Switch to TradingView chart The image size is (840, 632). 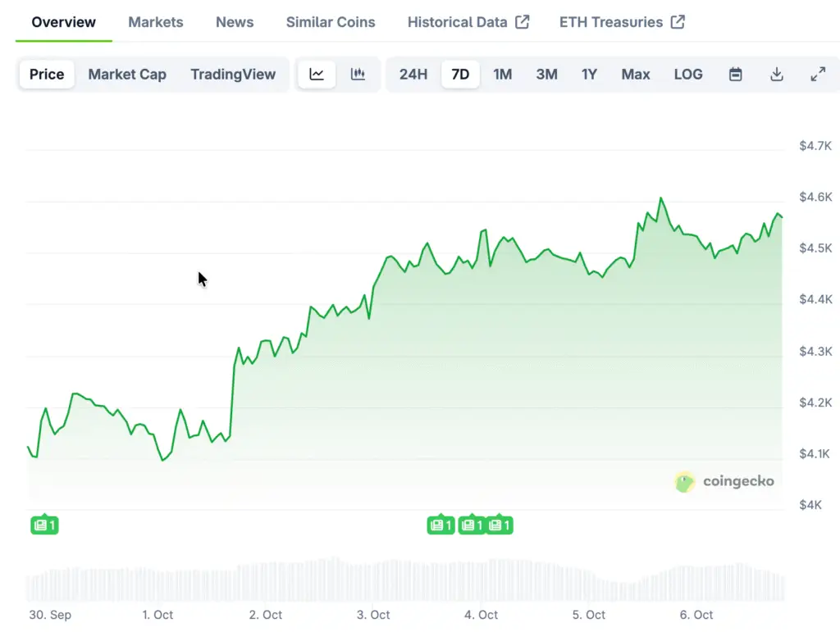233,75
